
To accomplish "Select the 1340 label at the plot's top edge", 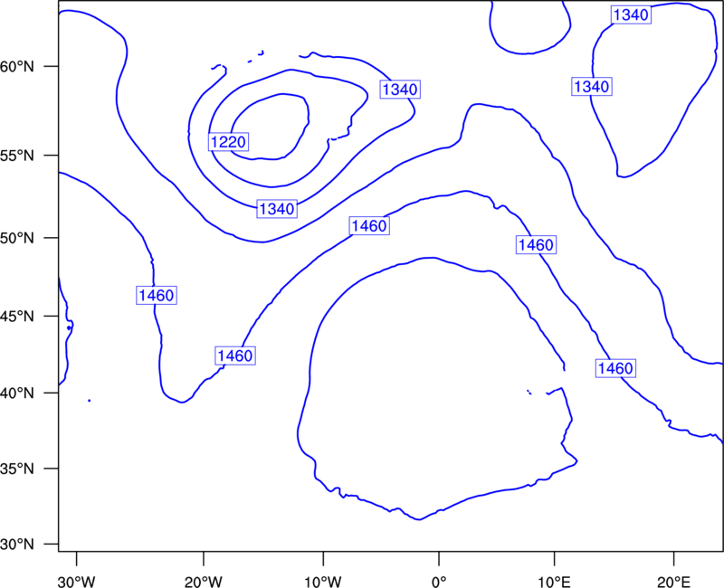I will (631, 14).
